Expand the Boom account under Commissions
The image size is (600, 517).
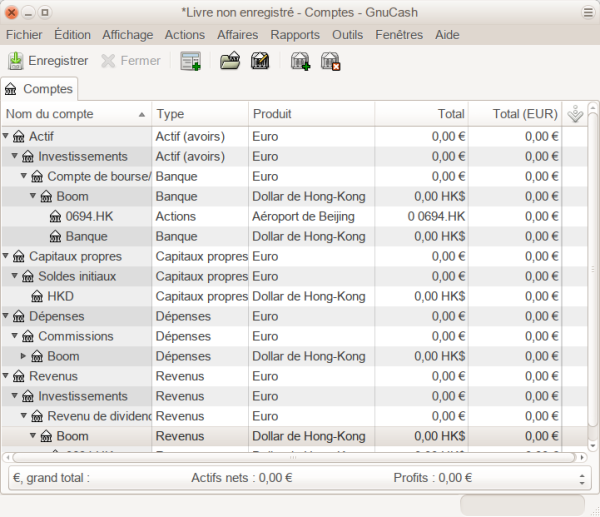[24, 356]
